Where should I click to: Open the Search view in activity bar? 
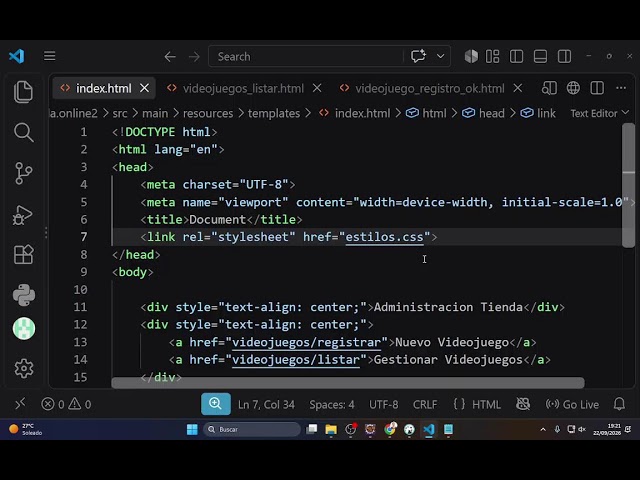[x=23, y=132]
